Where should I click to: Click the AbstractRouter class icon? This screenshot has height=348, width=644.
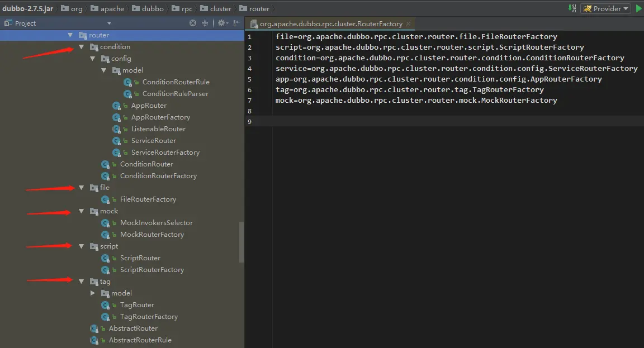(x=94, y=328)
